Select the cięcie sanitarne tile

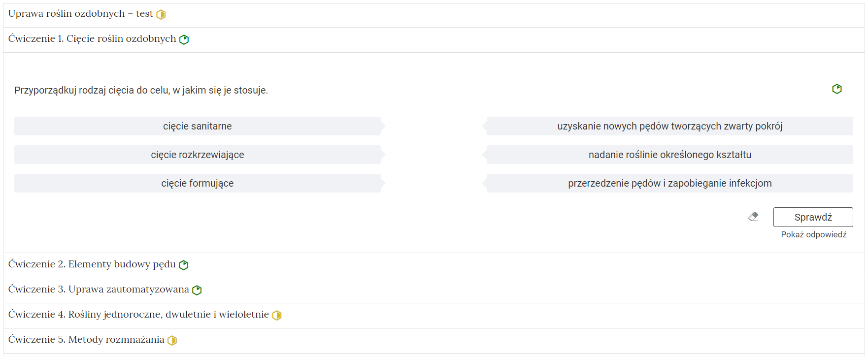pyautogui.click(x=197, y=126)
